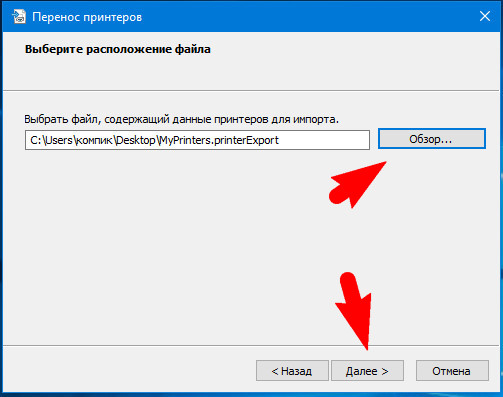Screen dimensions: 503x397
Task: Click the printer migration icon in title bar
Action: [x=19, y=16]
